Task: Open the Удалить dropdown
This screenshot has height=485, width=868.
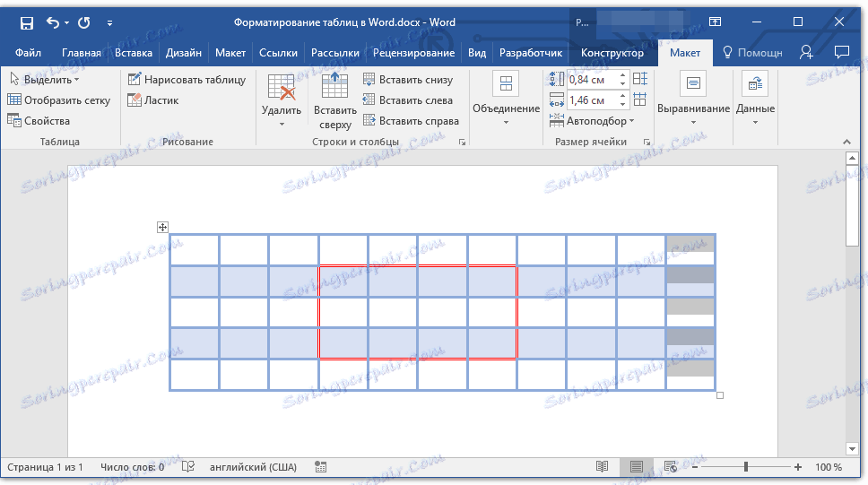Action: (x=282, y=100)
